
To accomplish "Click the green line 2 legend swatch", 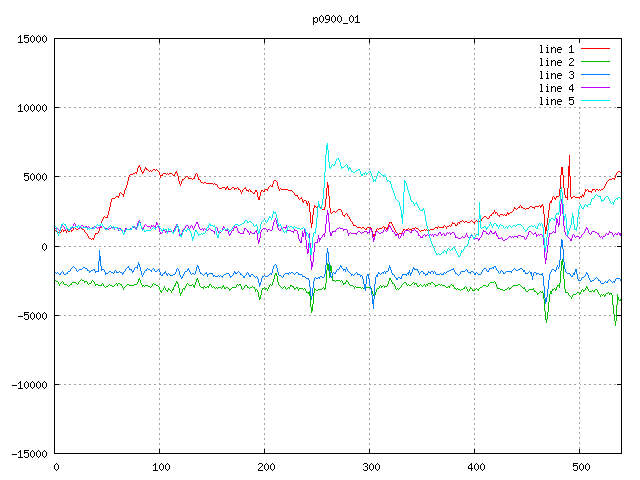I will (595, 62).
